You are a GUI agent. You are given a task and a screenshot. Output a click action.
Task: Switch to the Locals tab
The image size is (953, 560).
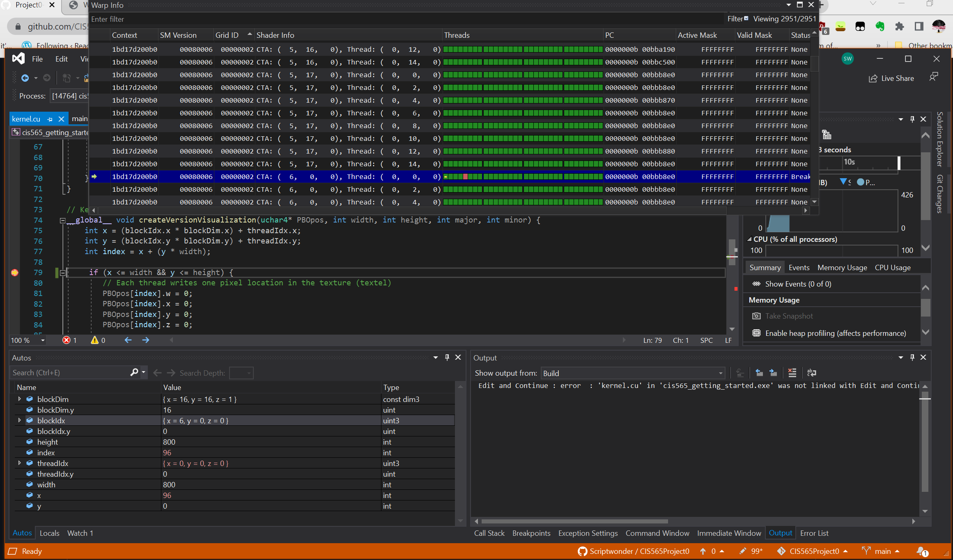coord(49,533)
